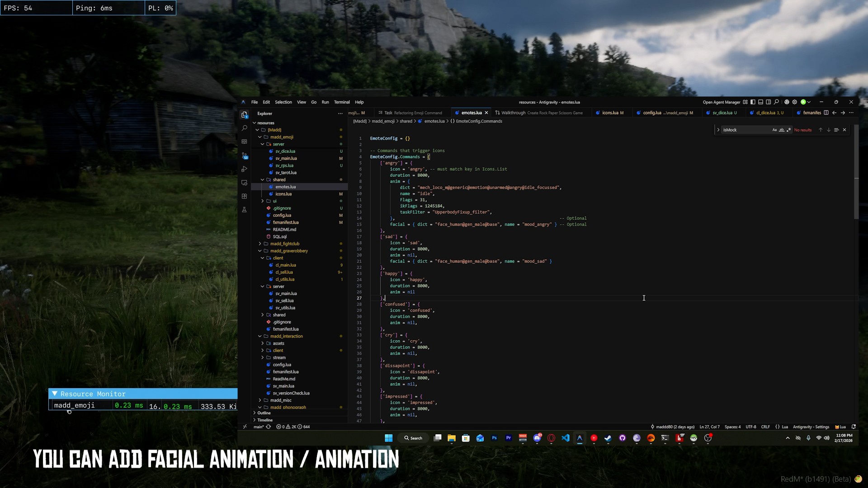Collapse the Resource Monitor overlay panel
Viewport: 868px width, 488px height.
click(x=55, y=394)
